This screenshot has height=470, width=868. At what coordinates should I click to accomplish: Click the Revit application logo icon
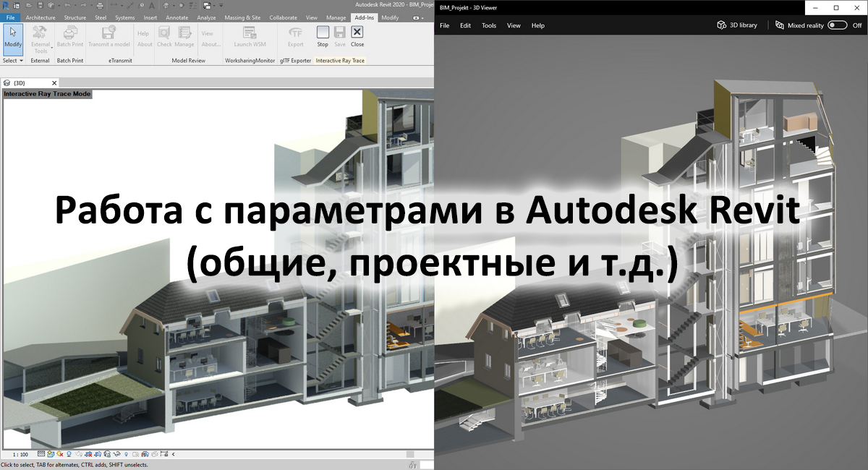tap(6, 5)
